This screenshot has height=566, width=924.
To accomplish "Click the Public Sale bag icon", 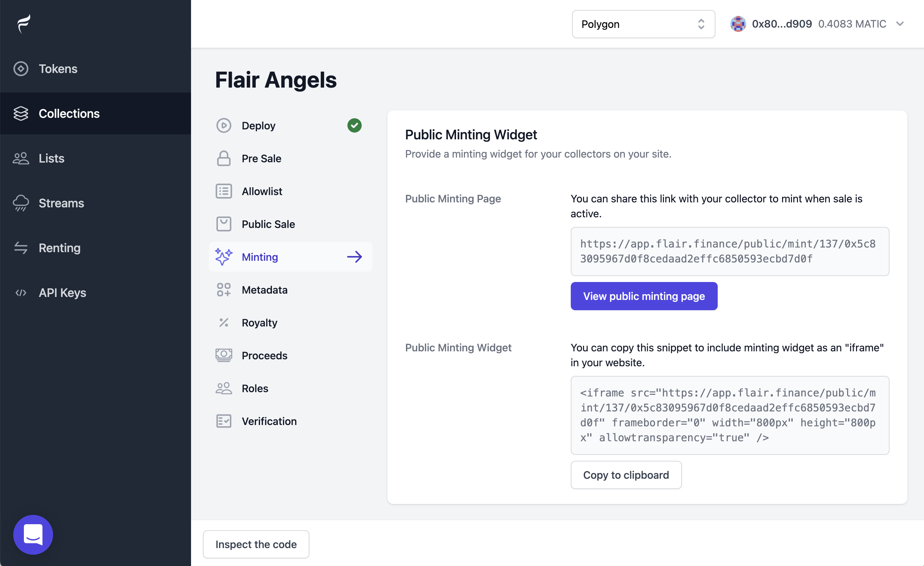I will point(224,224).
